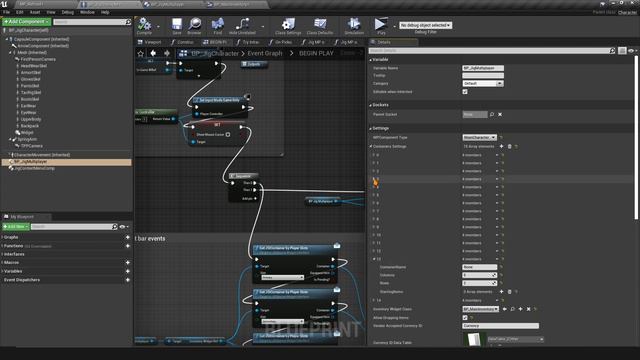The height and width of the screenshot is (360, 640).
Task: Add element to StartingItems array with plus
Action: (502, 291)
